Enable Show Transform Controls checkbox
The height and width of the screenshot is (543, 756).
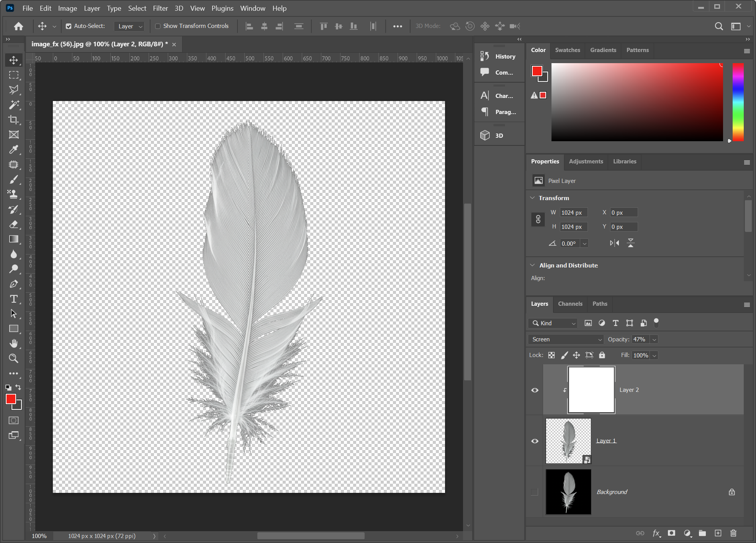click(158, 26)
